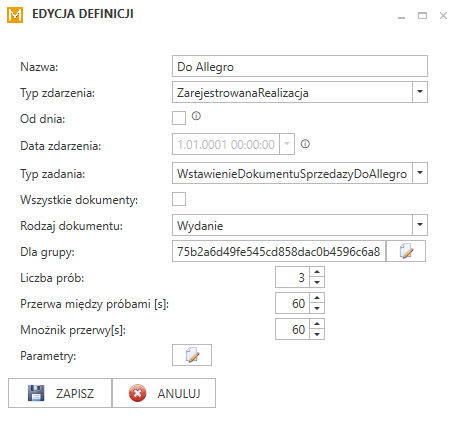
Task: Click the info icon next to Od dnia checkbox
Action: click(196, 116)
